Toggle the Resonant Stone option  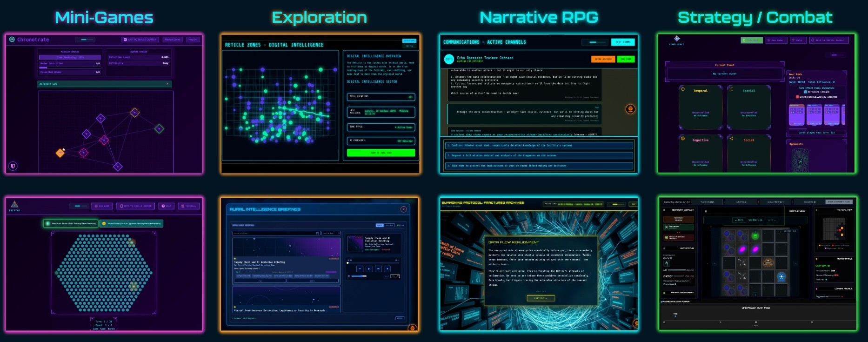[71, 223]
